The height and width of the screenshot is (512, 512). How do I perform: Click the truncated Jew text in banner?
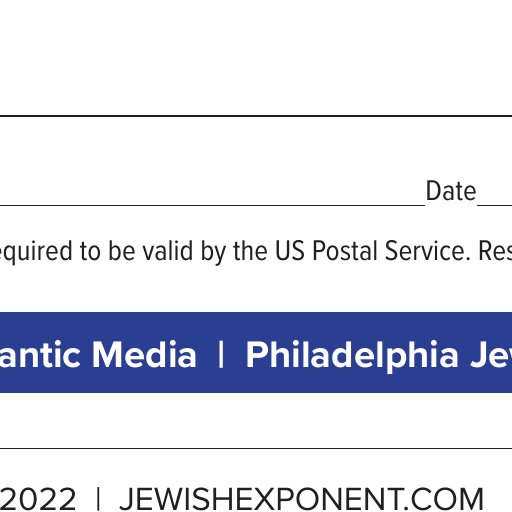(491, 355)
